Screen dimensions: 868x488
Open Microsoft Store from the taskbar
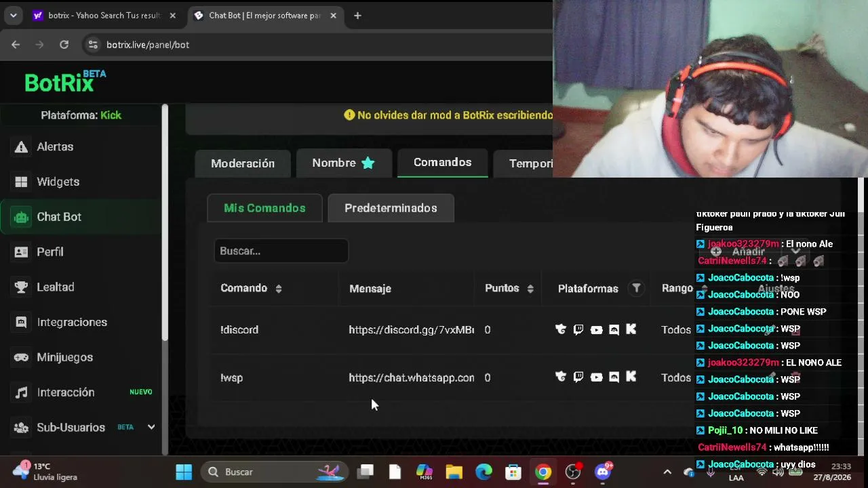513,472
